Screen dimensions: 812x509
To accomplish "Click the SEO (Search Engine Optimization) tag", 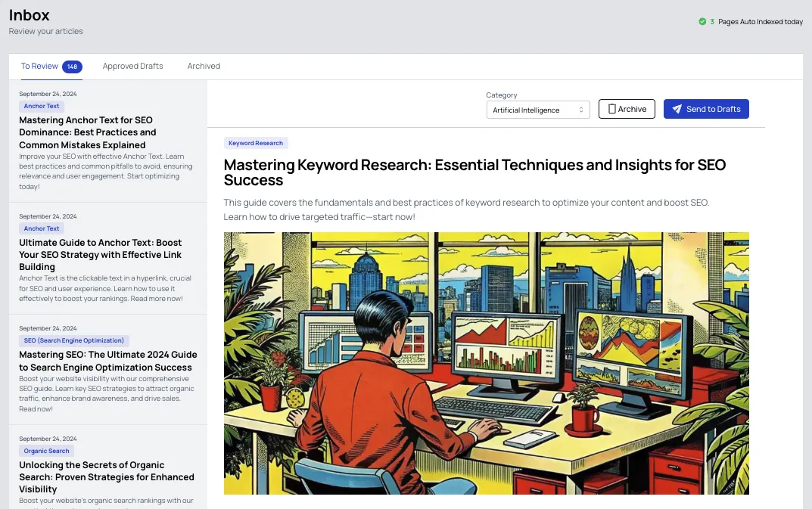I will pos(74,340).
